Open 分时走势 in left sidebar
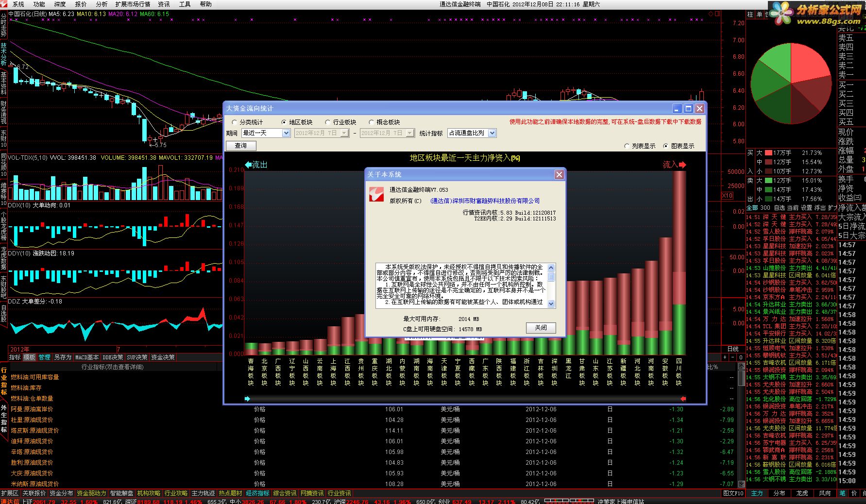The image size is (866, 504). coord(4,25)
